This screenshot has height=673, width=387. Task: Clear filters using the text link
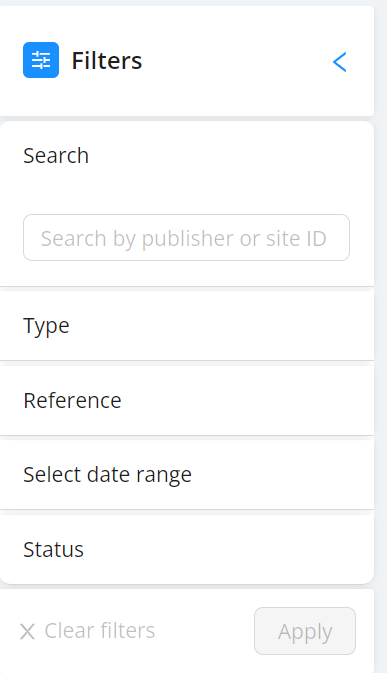(100, 631)
